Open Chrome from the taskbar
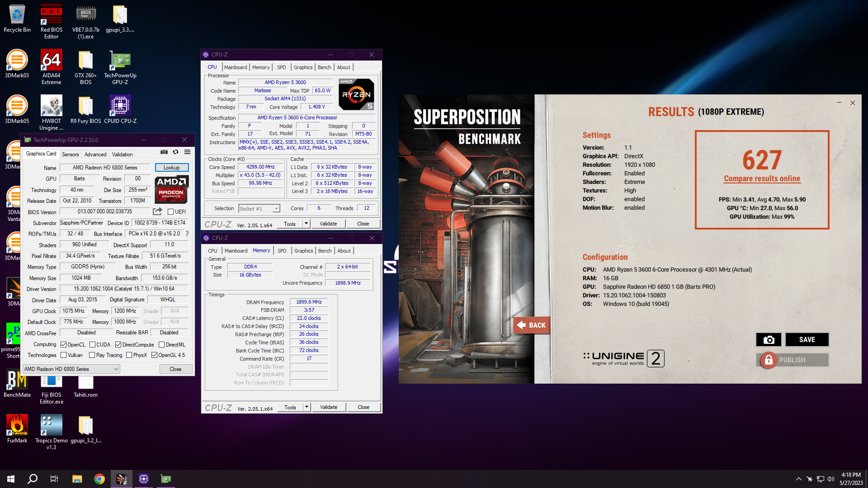 tap(99, 479)
